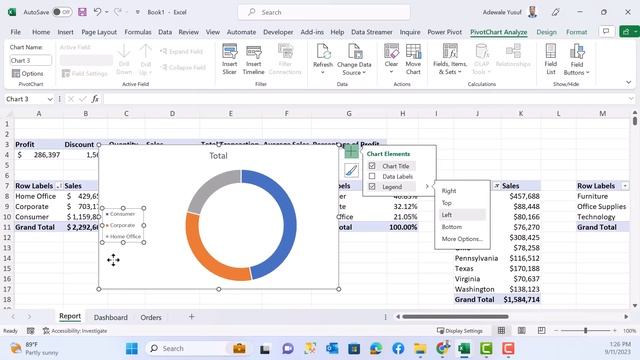Open Comments pane icon

[x=607, y=32]
